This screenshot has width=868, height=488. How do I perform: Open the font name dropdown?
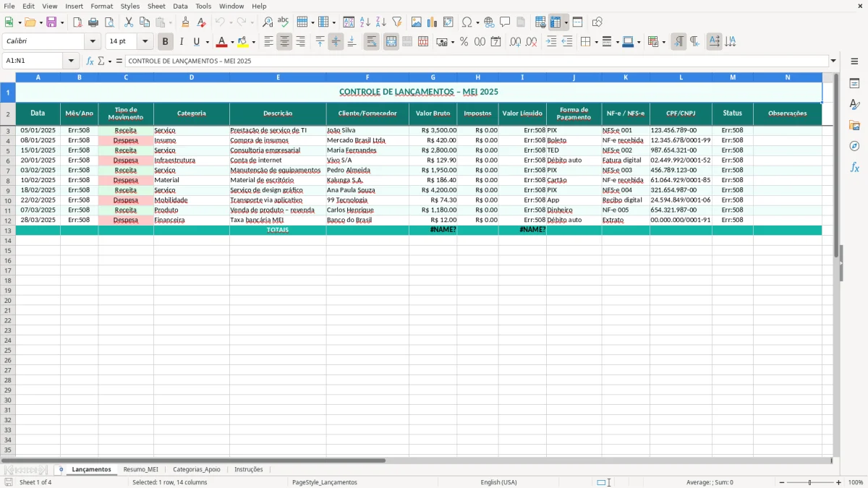click(93, 42)
